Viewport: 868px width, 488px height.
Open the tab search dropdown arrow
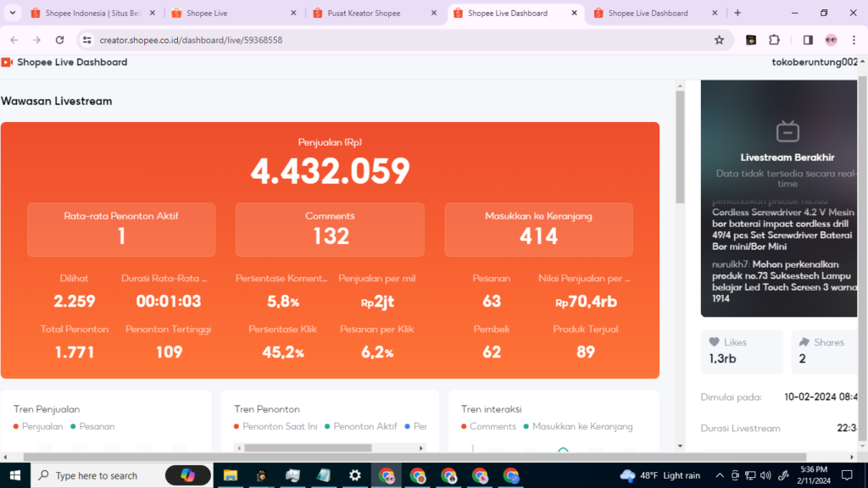click(x=12, y=13)
